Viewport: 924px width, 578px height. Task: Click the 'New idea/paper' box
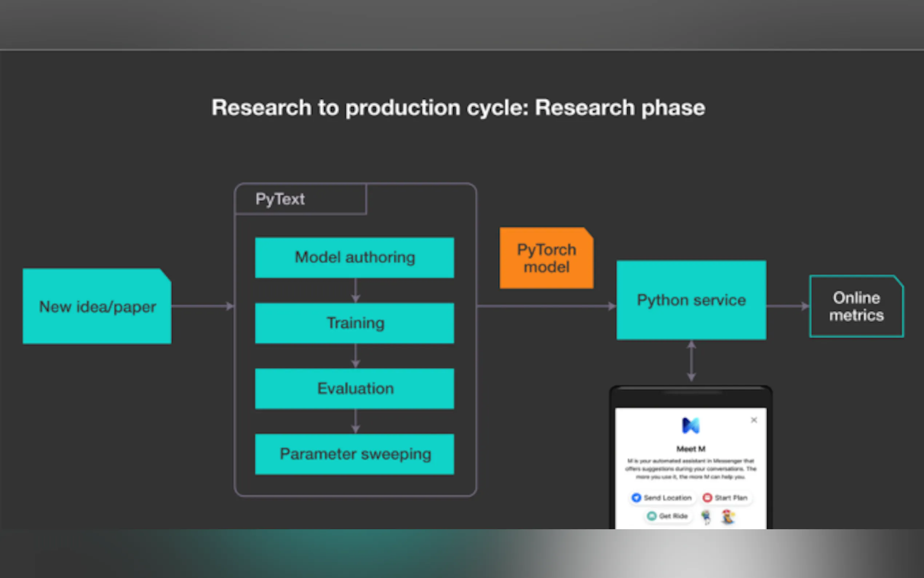(97, 306)
